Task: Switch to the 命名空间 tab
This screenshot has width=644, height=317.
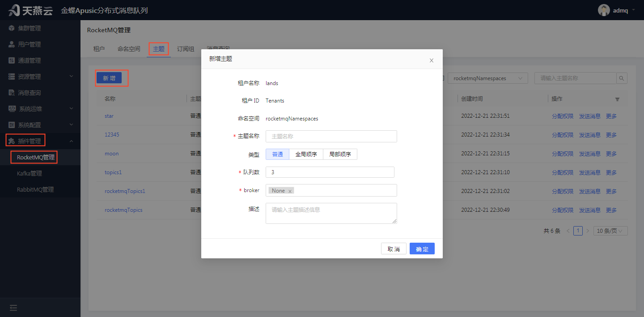Action: (129, 49)
